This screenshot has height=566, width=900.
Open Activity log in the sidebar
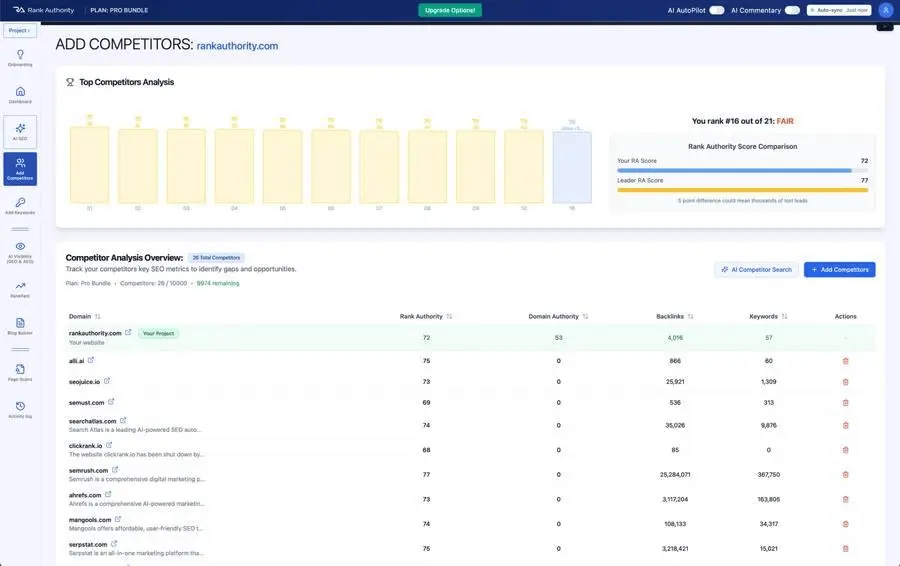tap(20, 406)
